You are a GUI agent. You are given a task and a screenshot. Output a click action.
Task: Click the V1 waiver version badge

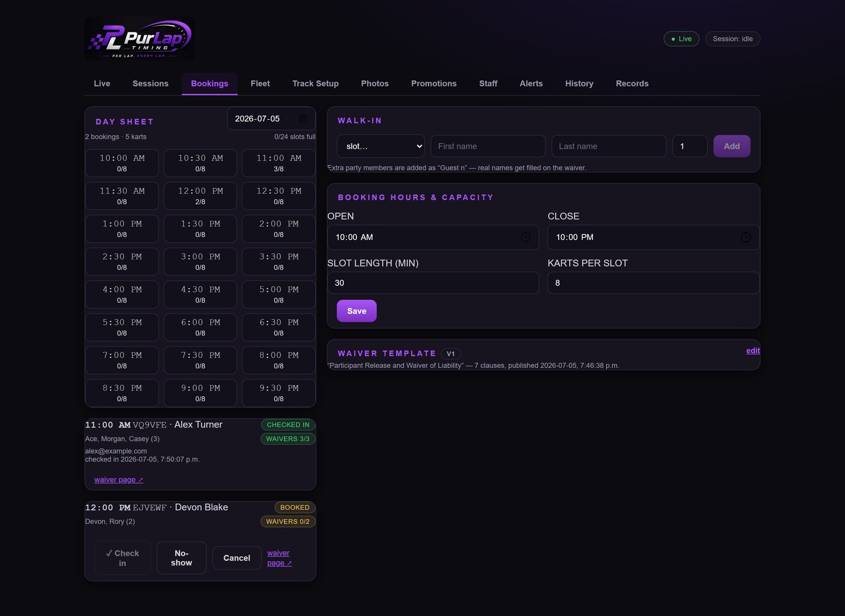450,354
